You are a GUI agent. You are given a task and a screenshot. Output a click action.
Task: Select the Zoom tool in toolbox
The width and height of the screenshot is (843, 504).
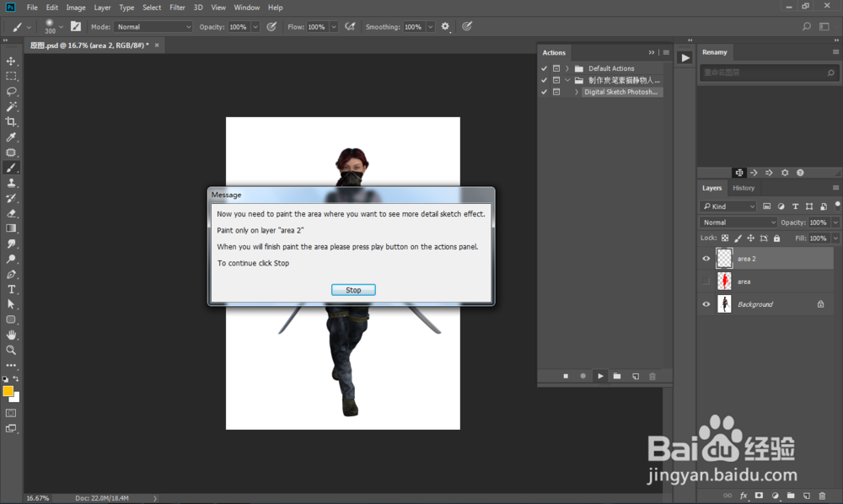11,350
